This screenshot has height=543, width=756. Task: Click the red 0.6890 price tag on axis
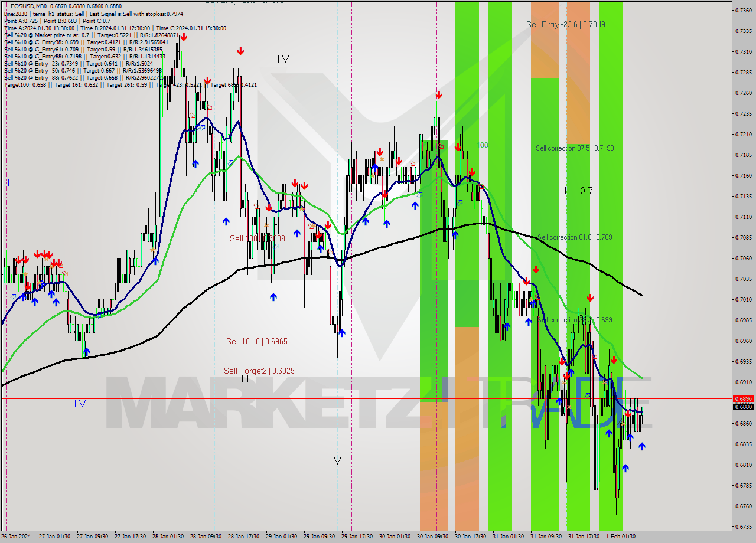pyautogui.click(x=743, y=399)
